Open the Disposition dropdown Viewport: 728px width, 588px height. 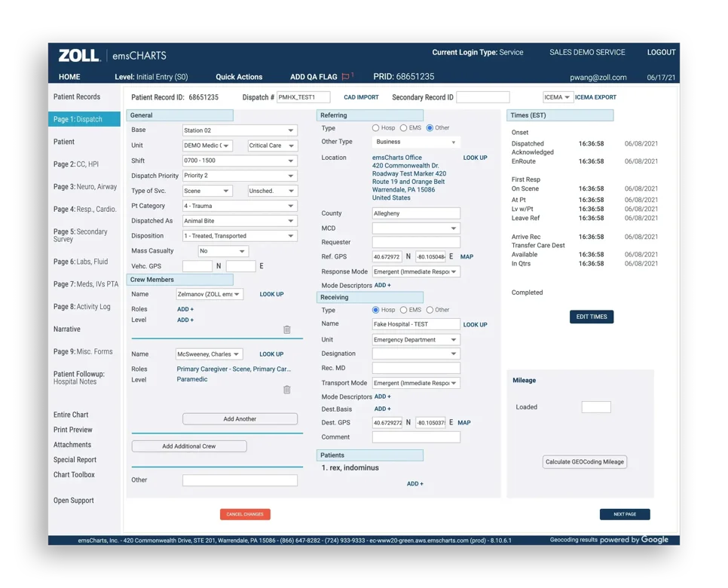[240, 236]
